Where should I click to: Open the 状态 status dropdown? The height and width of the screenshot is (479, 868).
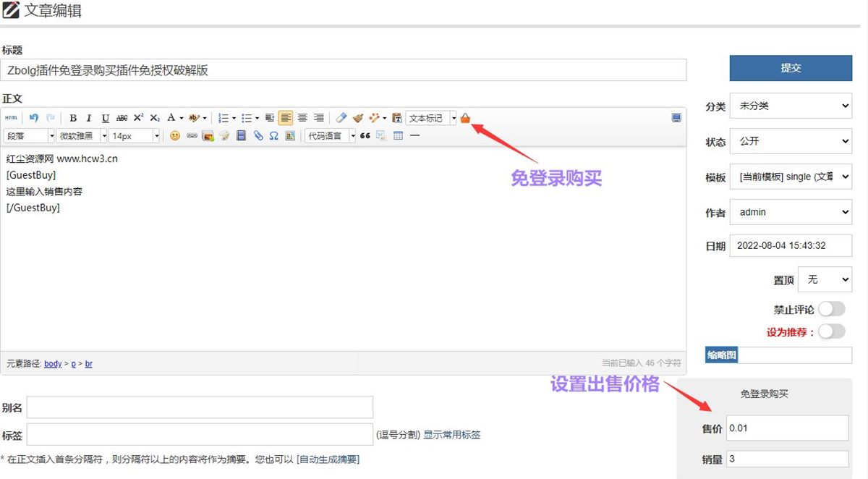(791, 141)
